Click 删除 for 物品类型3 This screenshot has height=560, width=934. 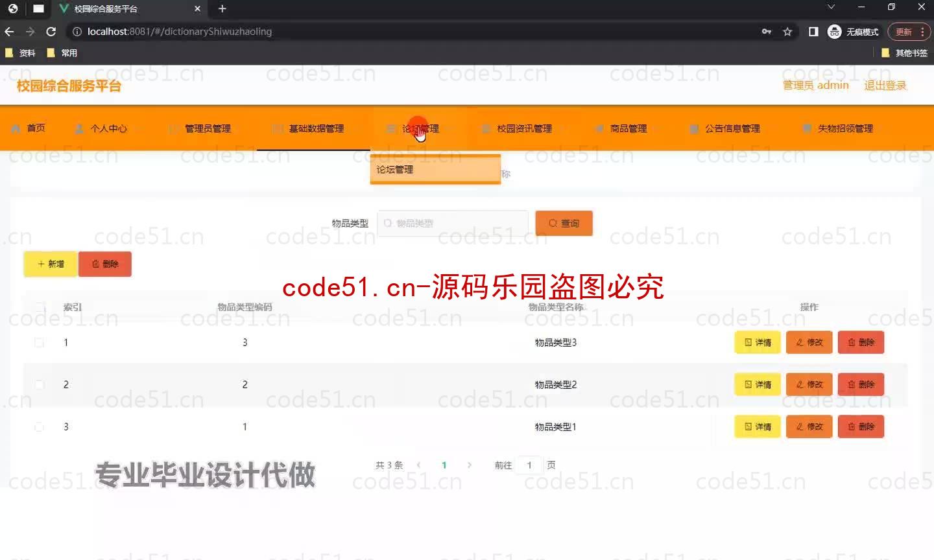click(x=861, y=342)
